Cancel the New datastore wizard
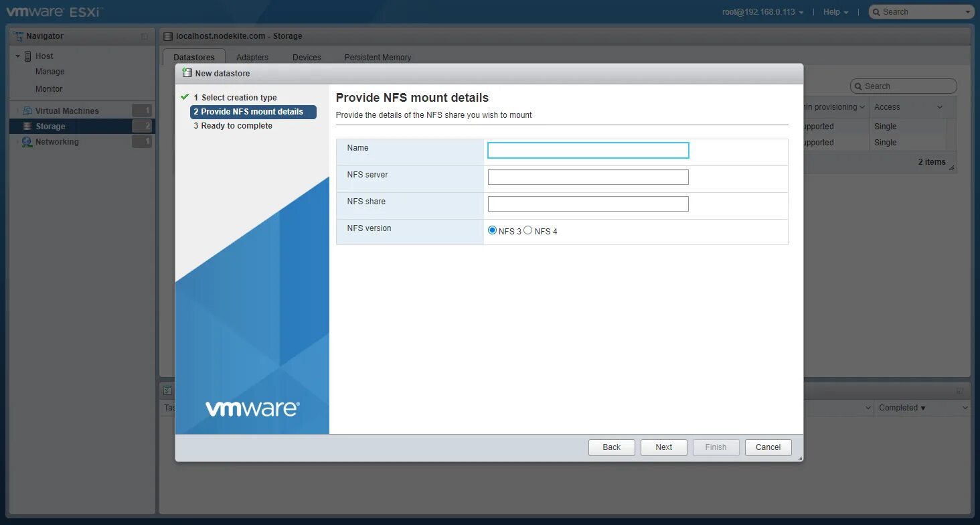 click(x=768, y=447)
